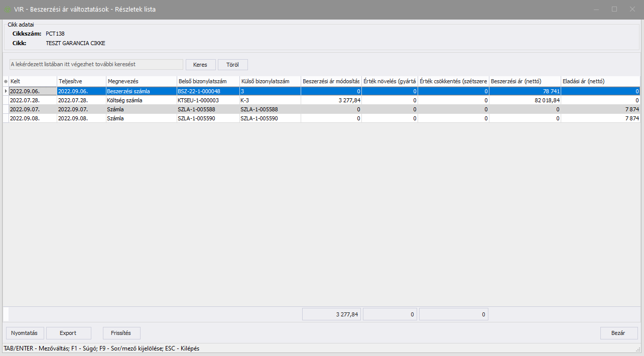Sort by the Kelt column header
The image size is (644, 356).
coord(32,81)
